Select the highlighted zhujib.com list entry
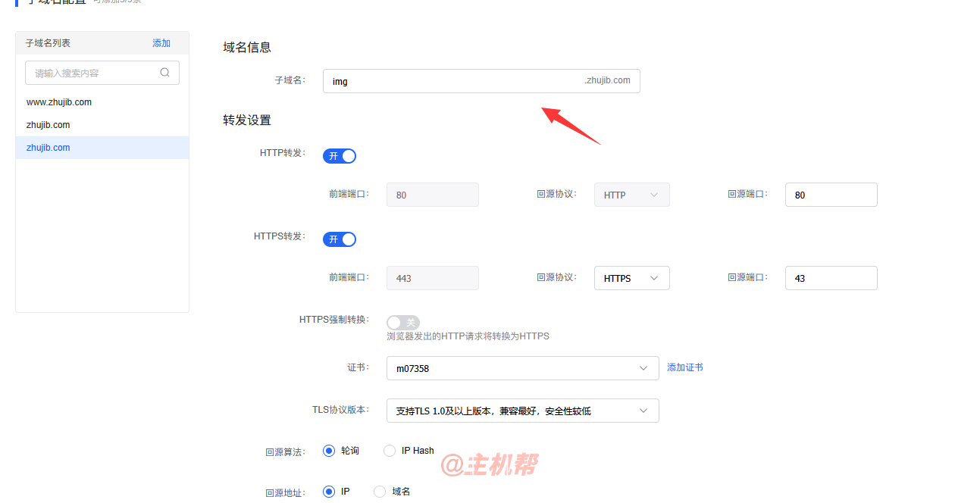Image resolution: width=980 pixels, height=503 pixels. [102, 148]
